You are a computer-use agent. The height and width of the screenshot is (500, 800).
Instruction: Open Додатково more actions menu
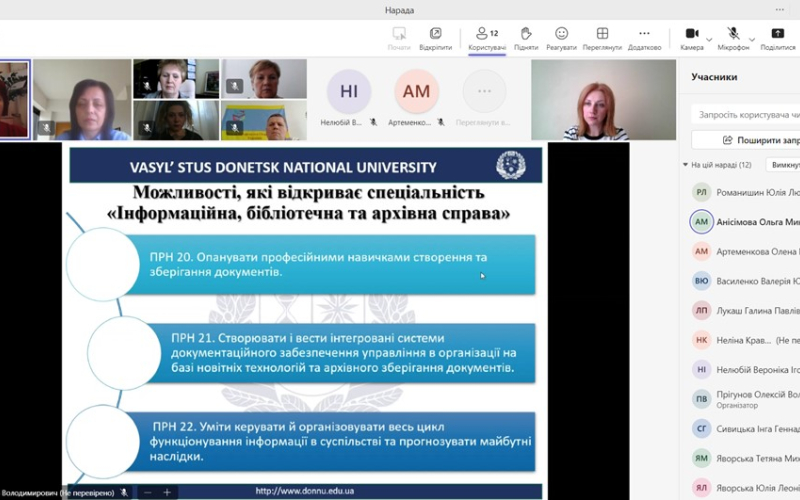tap(644, 39)
